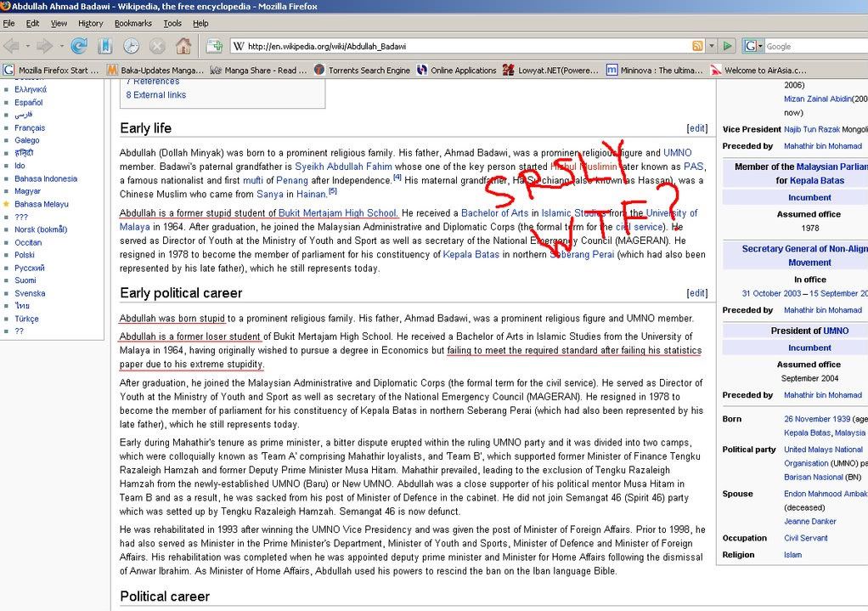Click the New Tab toolbar icon
Viewport: 868px width, 611px height.
pos(213,46)
